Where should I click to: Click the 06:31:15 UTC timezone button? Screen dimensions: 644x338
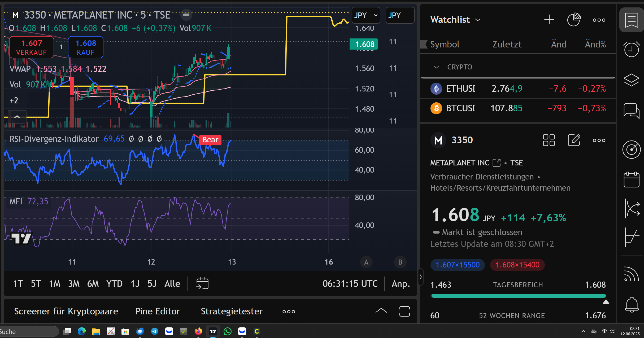pyautogui.click(x=350, y=284)
